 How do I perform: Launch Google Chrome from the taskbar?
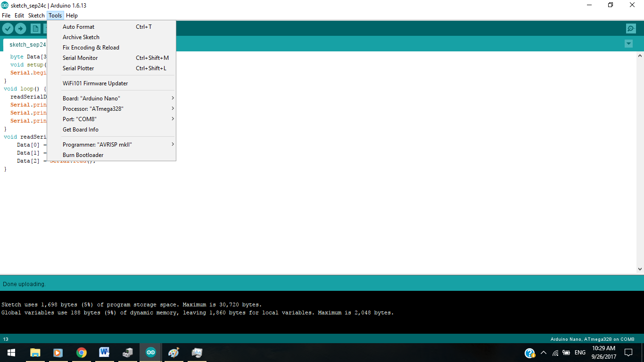[x=81, y=353]
